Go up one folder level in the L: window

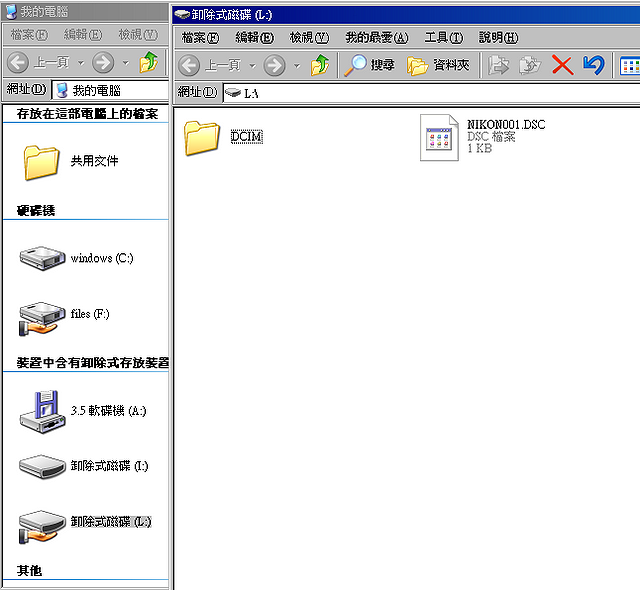(x=320, y=65)
